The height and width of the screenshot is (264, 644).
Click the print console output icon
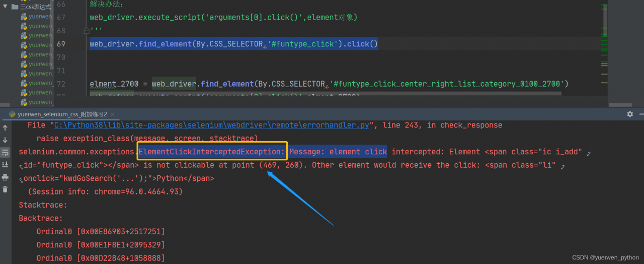pos(5,177)
